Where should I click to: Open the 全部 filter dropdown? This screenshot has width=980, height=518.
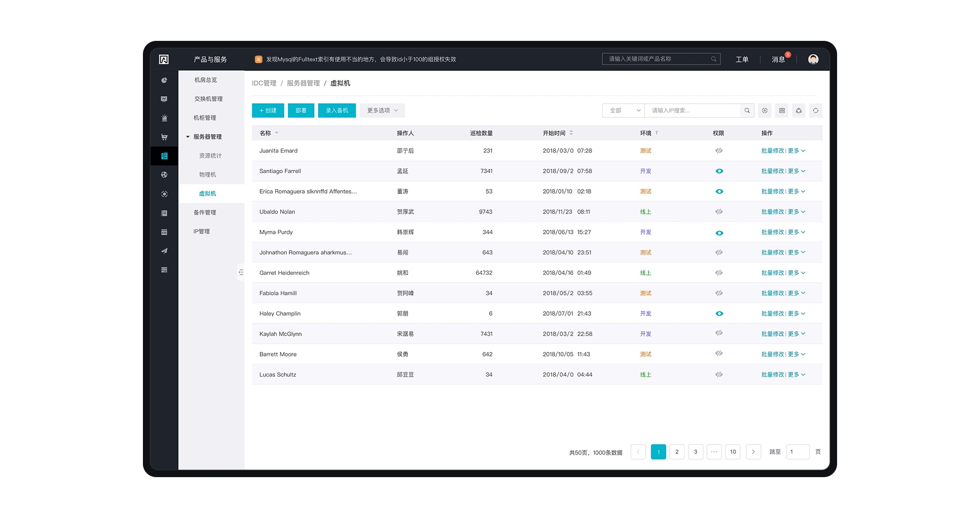pos(624,110)
